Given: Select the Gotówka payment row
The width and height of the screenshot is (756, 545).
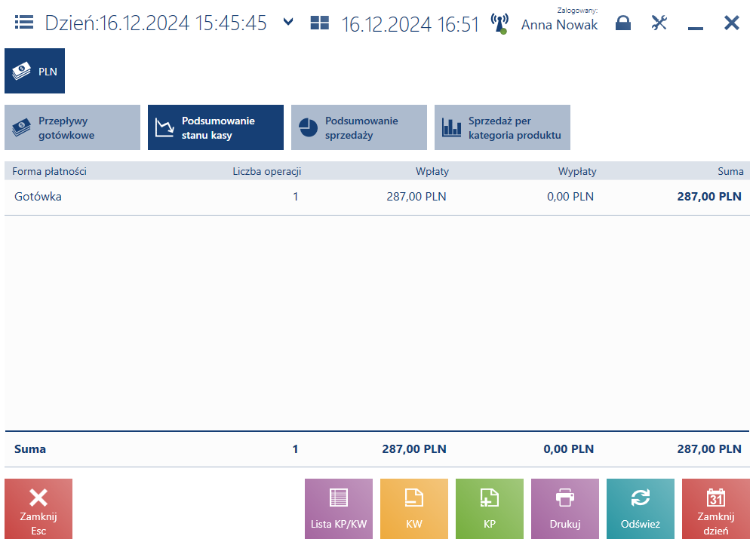Looking at the screenshot, I should pos(377,197).
